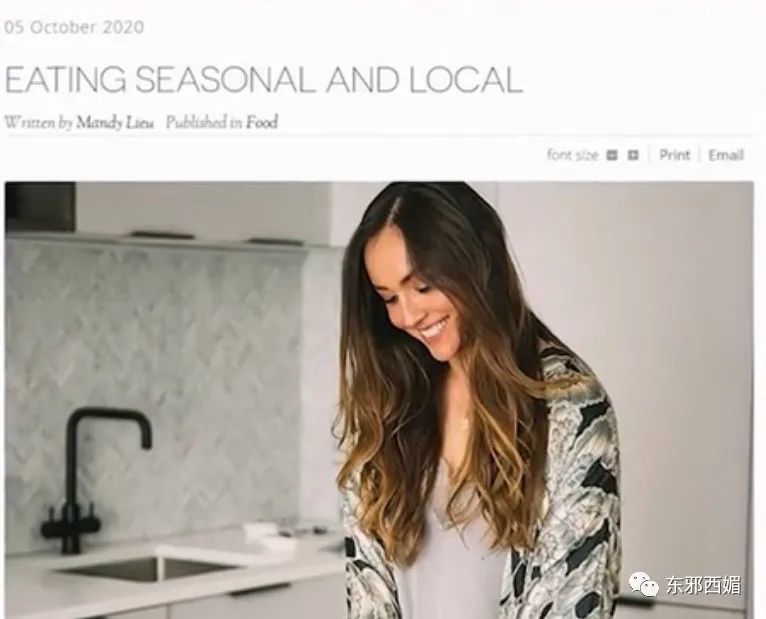
Task: Click the Written by text
Action: [x=39, y=122]
